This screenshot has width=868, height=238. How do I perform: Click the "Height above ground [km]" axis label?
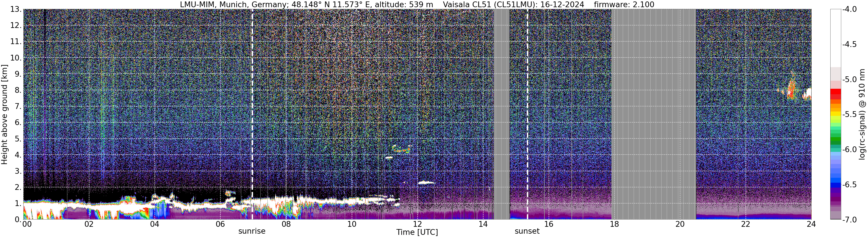click(x=4, y=114)
